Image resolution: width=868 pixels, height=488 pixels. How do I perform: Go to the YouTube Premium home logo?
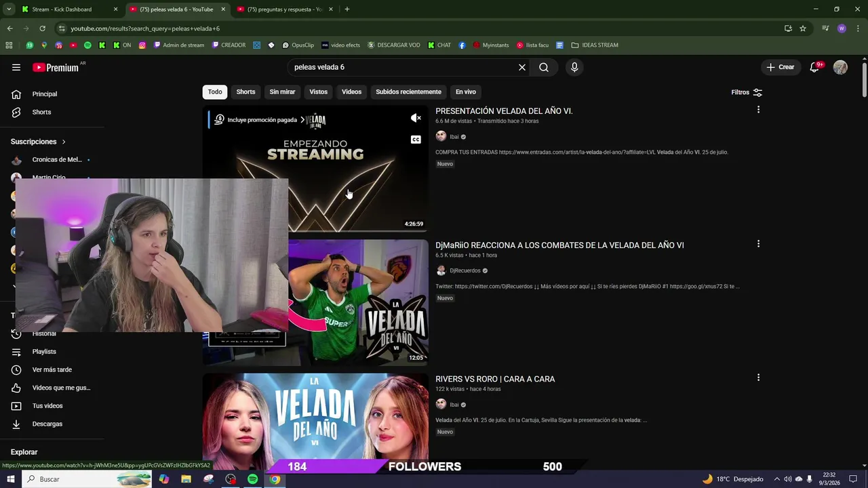[56, 67]
